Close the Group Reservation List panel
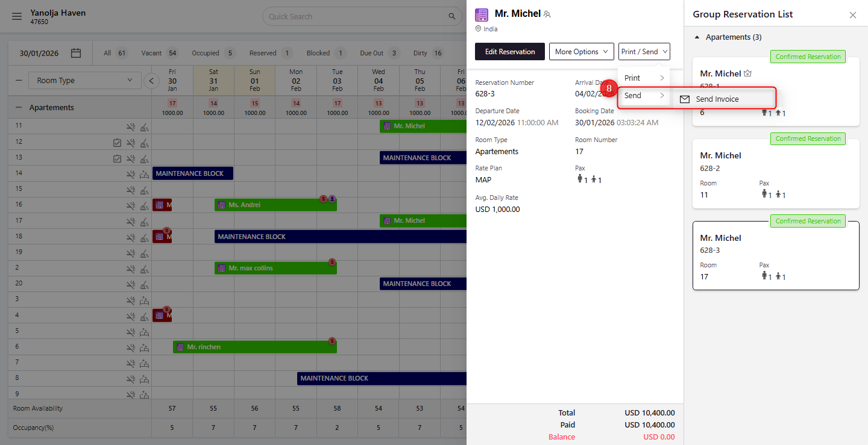Image resolution: width=868 pixels, height=445 pixels. pyautogui.click(x=853, y=15)
